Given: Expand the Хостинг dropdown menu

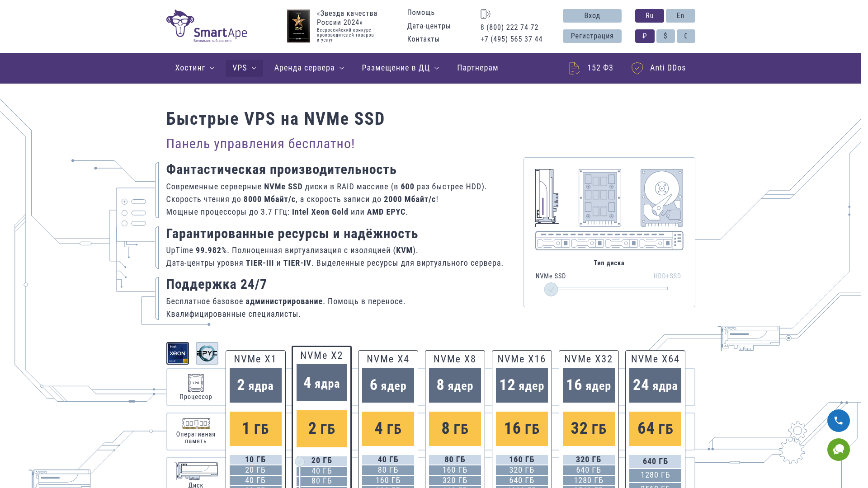Looking at the screenshot, I should click(195, 68).
